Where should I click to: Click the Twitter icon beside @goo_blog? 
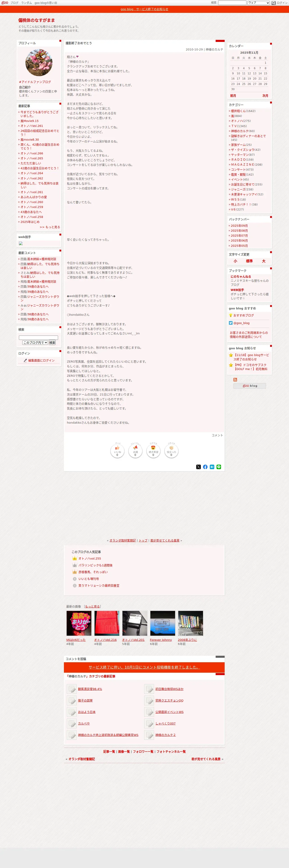(231, 323)
